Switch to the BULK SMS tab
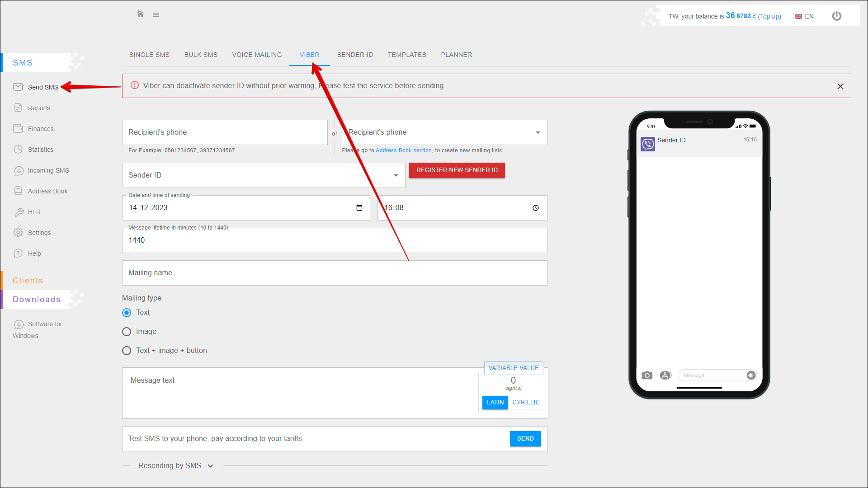The width and height of the screenshot is (868, 488). (201, 55)
